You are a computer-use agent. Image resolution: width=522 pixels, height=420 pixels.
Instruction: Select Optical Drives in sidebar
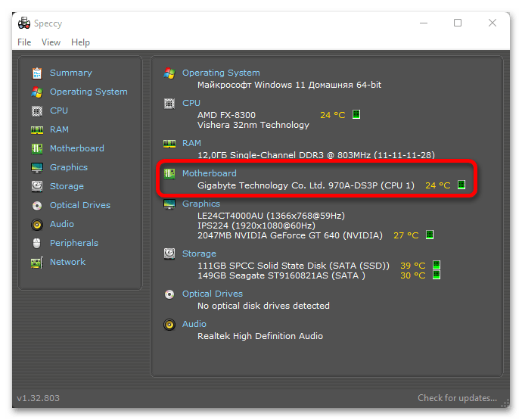pos(80,205)
